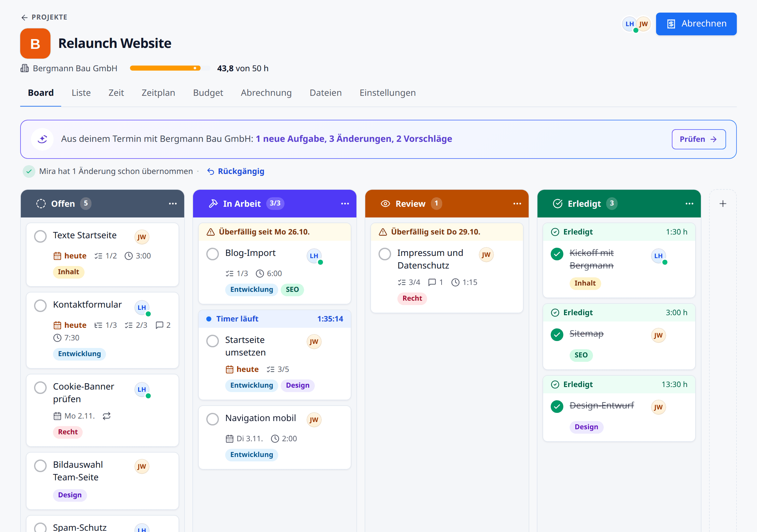Switch to the Liste tab
Screen dimensions: 757x532
click(x=81, y=93)
